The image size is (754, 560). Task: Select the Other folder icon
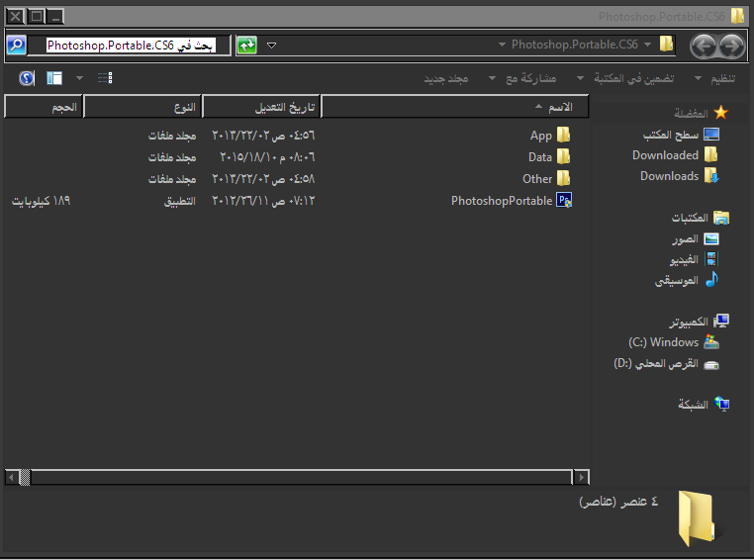[563, 178]
